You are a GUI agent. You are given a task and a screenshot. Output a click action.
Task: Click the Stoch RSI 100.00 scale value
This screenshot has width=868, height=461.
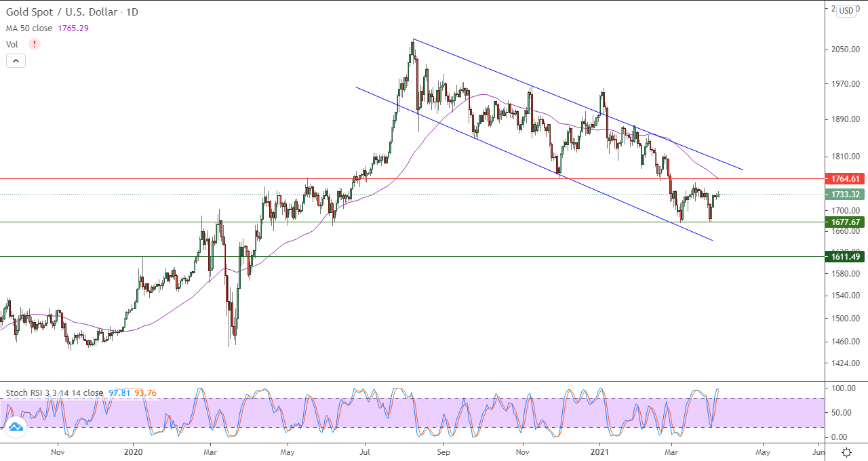844,388
